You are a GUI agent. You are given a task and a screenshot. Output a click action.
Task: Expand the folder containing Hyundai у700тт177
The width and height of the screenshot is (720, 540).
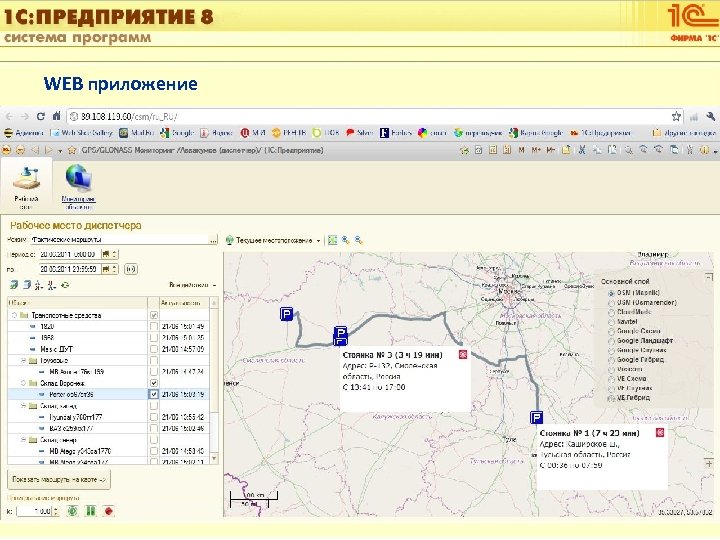pyautogui.click(x=23, y=406)
